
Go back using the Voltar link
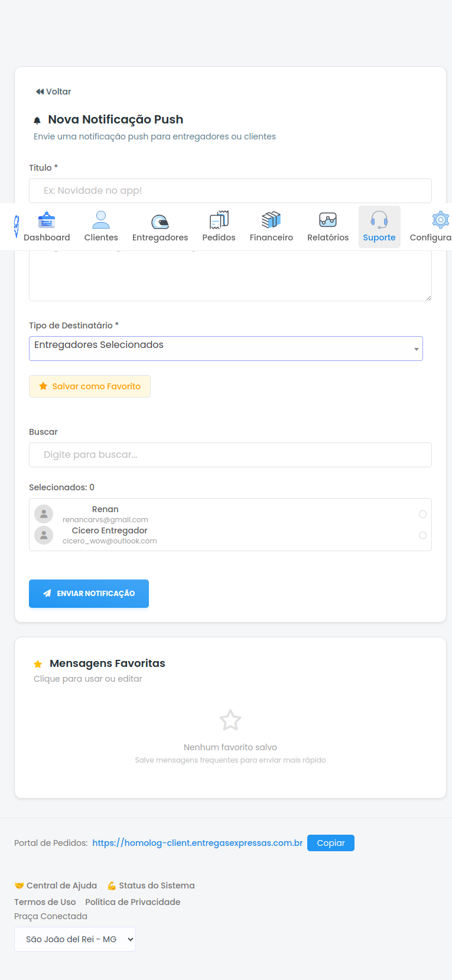coord(53,92)
